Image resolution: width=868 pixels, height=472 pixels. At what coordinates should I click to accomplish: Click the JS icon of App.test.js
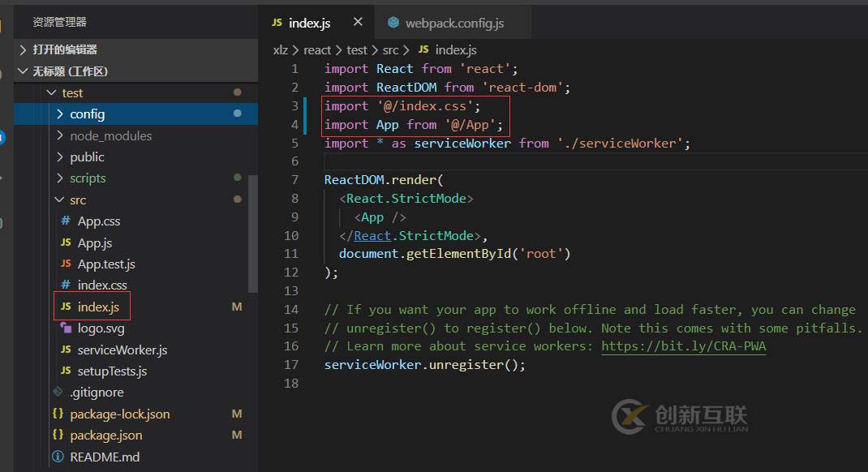[66, 264]
